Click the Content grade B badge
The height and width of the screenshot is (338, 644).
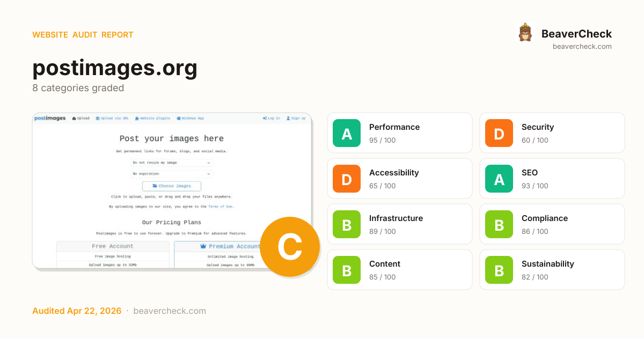(x=347, y=270)
